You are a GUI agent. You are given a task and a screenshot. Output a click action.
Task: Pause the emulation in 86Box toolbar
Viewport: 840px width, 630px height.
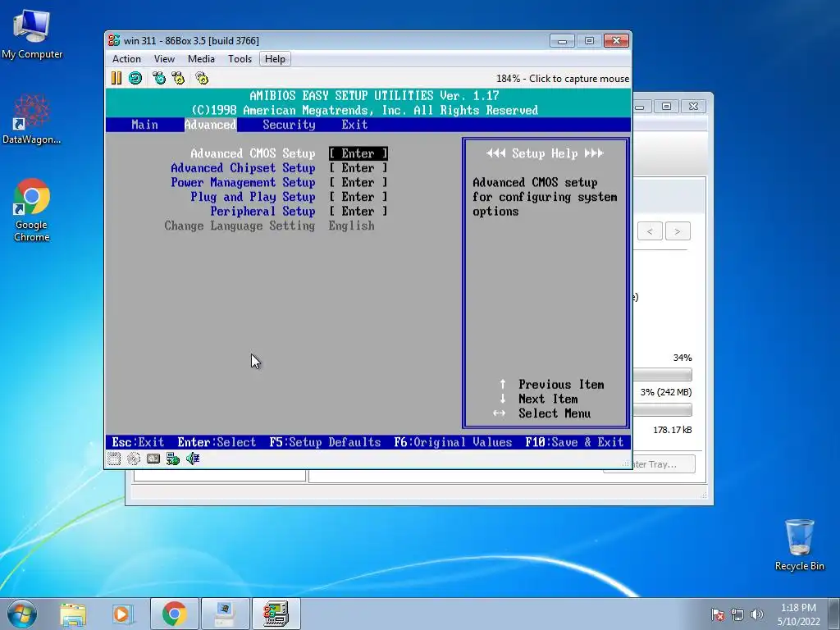tap(116, 78)
